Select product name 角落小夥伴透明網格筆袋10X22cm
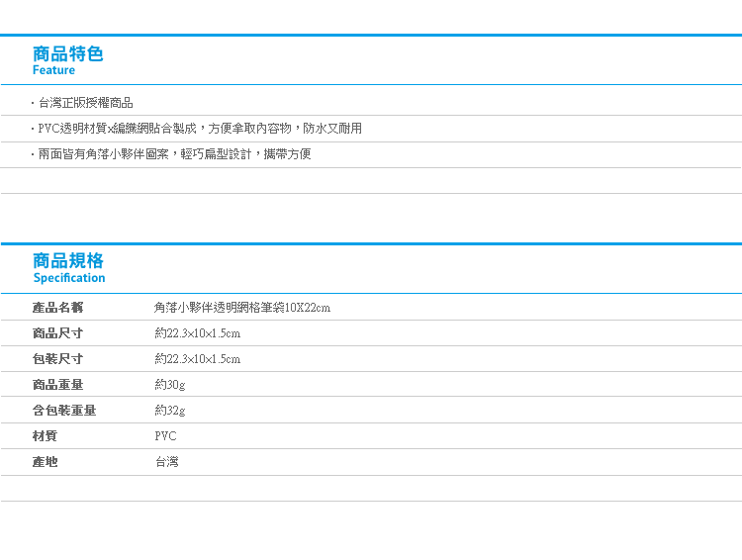 [241, 308]
